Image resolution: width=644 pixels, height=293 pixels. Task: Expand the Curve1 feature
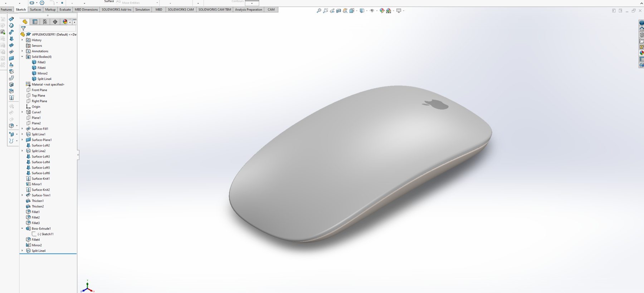click(x=22, y=112)
